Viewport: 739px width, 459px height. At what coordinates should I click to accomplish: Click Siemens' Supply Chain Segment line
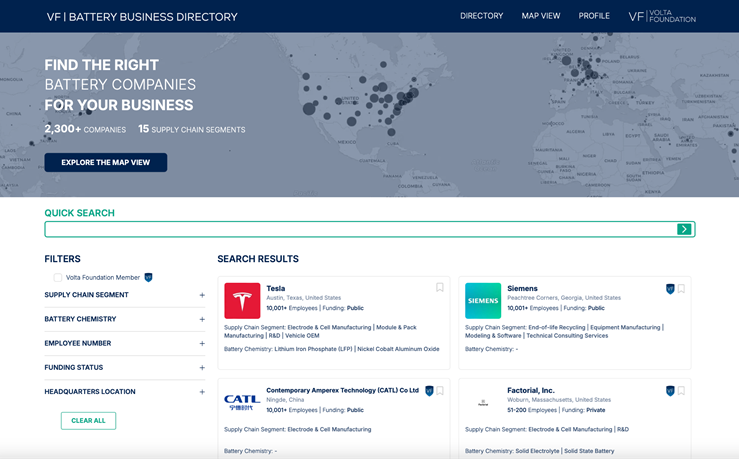pyautogui.click(x=564, y=331)
